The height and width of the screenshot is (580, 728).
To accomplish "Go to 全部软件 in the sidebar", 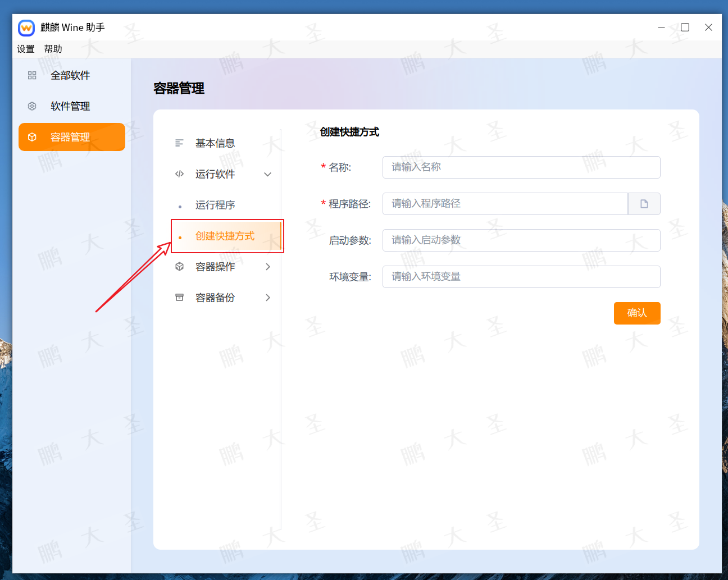I will [x=72, y=75].
